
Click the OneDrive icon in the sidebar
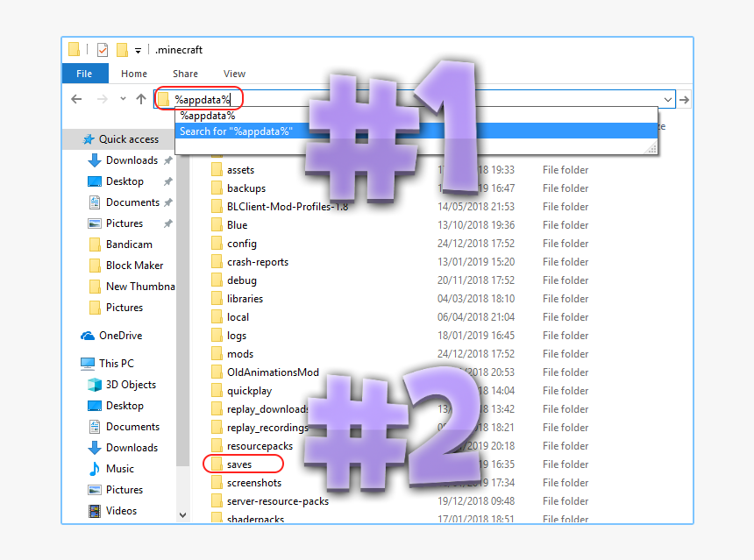pos(87,335)
